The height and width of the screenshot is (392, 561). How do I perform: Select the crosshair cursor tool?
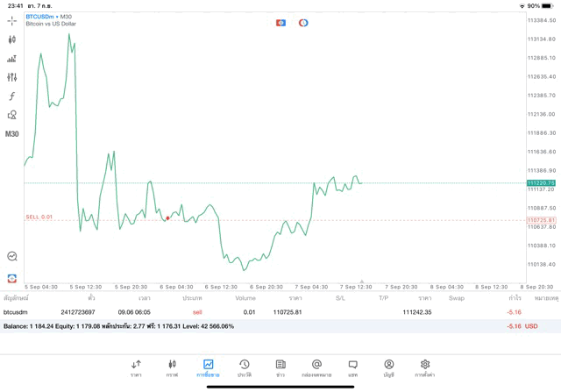(x=11, y=20)
